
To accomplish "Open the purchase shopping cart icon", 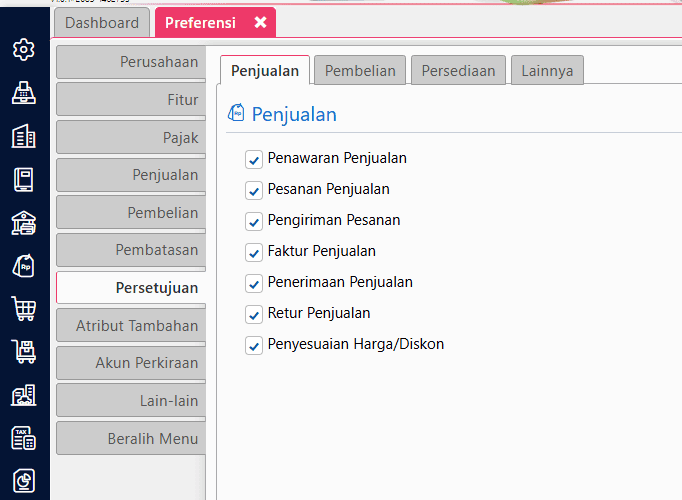I will [23, 309].
